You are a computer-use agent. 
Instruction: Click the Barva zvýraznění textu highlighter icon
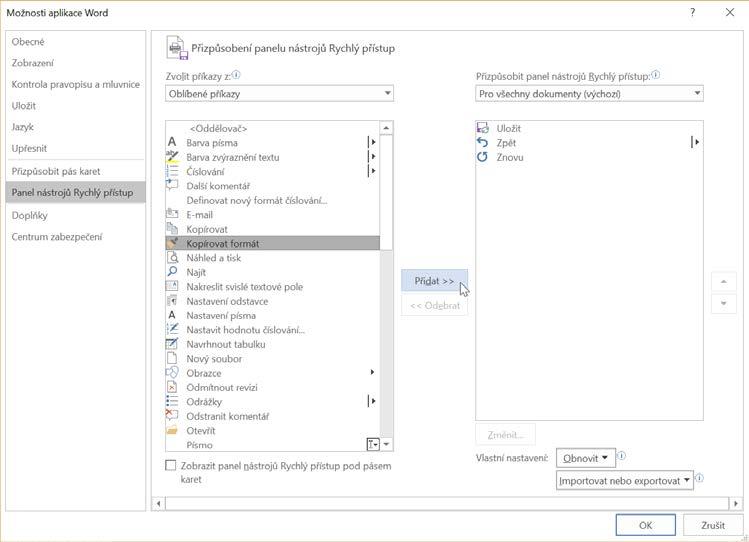point(172,157)
